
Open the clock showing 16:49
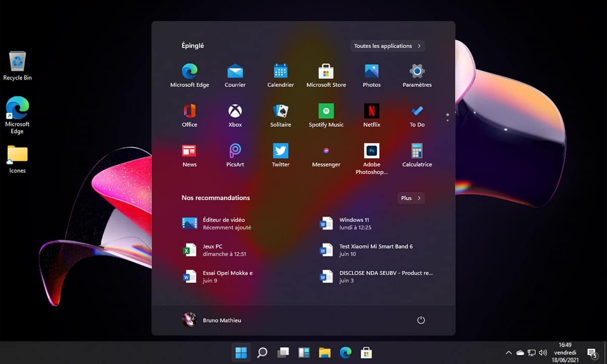click(x=566, y=352)
